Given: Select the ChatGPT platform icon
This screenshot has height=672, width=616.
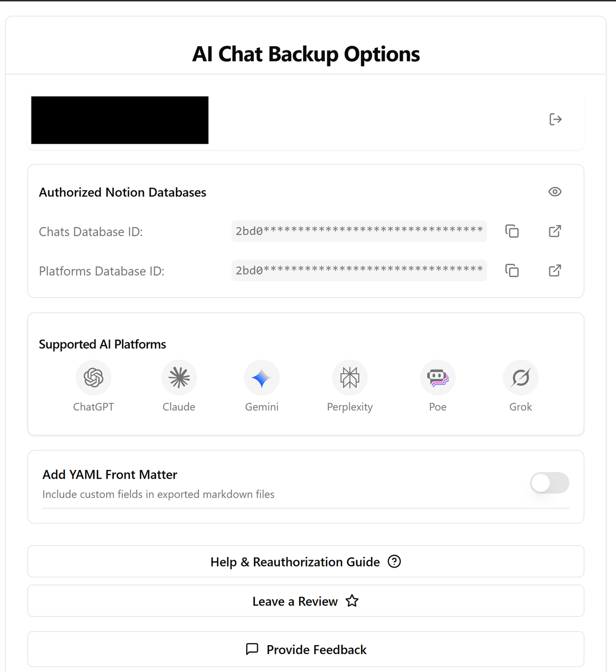Looking at the screenshot, I should coord(93,377).
